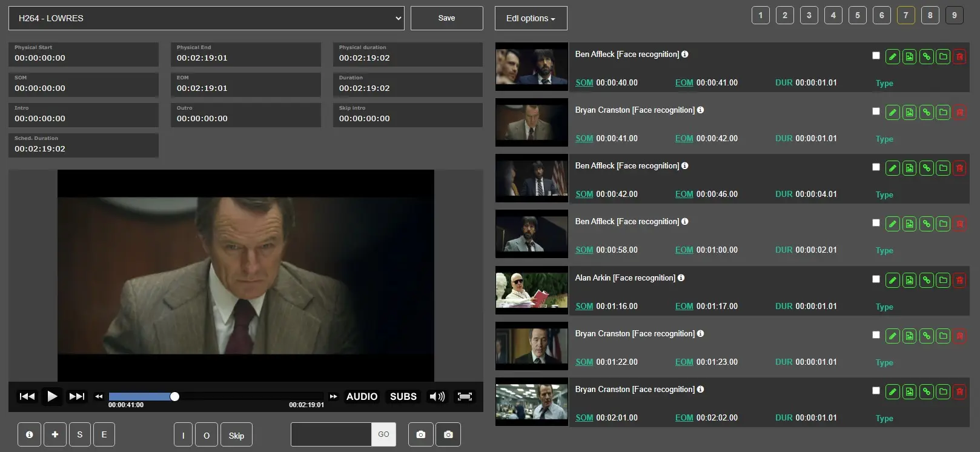
Task: Switch to page 3 tab
Action: point(809,15)
